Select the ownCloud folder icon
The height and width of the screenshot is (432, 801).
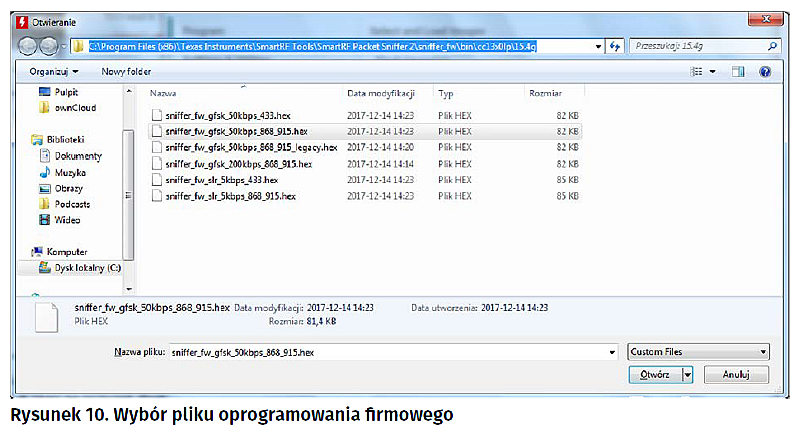pos(45,108)
